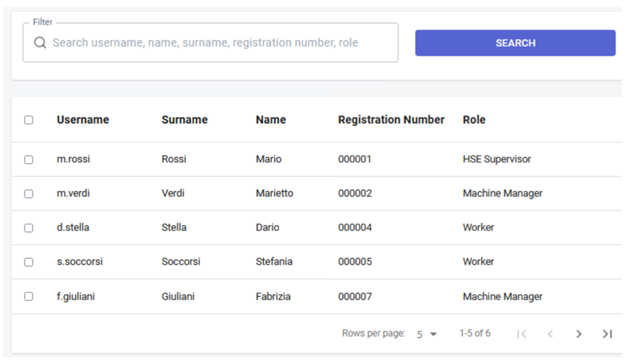Click the Role column header
This screenshot has width=638, height=364.
click(x=474, y=120)
